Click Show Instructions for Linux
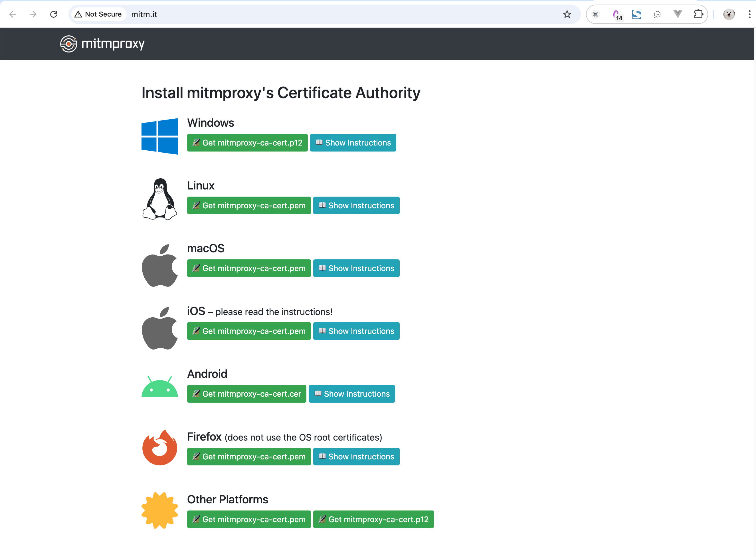 [356, 205]
